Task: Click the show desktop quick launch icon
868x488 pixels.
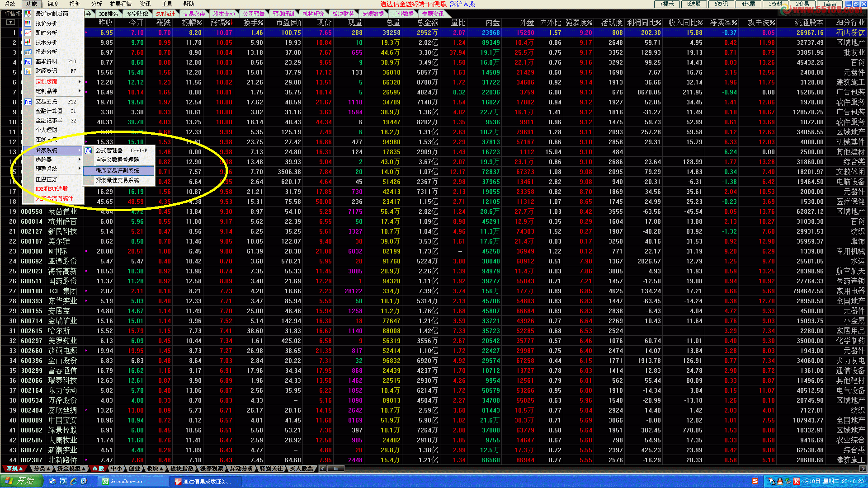Action: click(x=52, y=481)
